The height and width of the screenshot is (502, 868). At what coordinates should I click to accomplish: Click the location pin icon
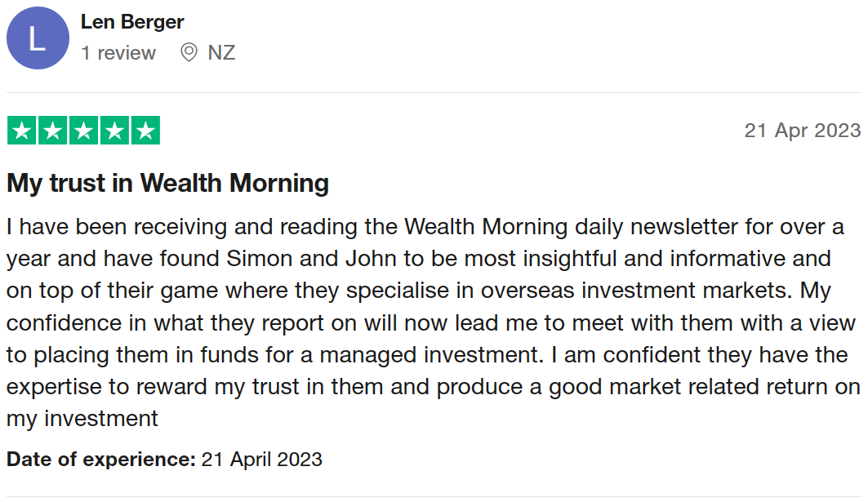pos(189,52)
